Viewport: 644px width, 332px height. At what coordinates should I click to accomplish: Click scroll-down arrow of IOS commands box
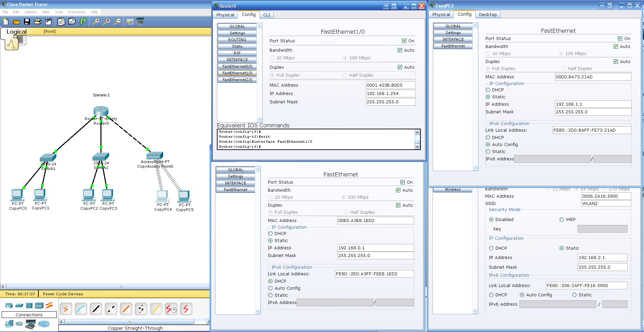pyautogui.click(x=417, y=147)
